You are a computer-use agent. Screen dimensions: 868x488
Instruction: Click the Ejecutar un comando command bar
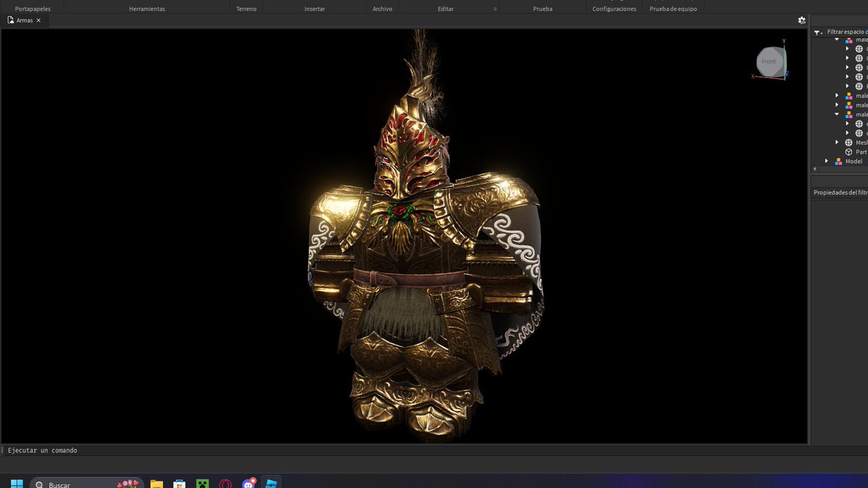coord(405,450)
